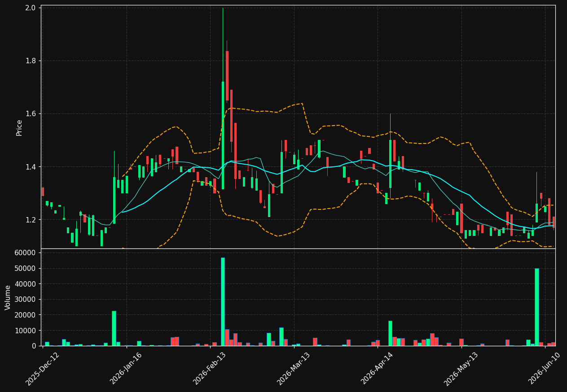
Task: Click the red candlestick body near 1.8 after Feb-13
Action: (x=227, y=76)
